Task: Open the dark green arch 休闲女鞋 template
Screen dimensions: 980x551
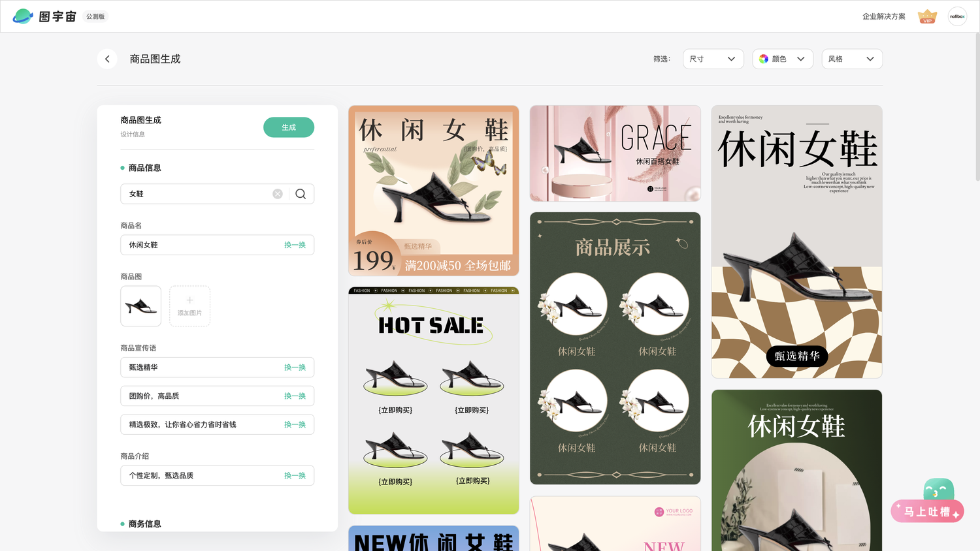Action: [x=797, y=470]
